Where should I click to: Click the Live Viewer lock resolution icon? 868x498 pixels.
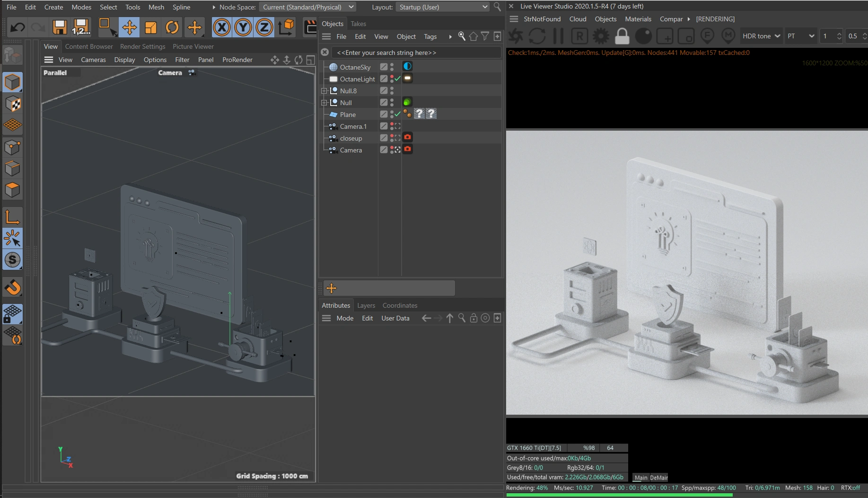coord(622,36)
